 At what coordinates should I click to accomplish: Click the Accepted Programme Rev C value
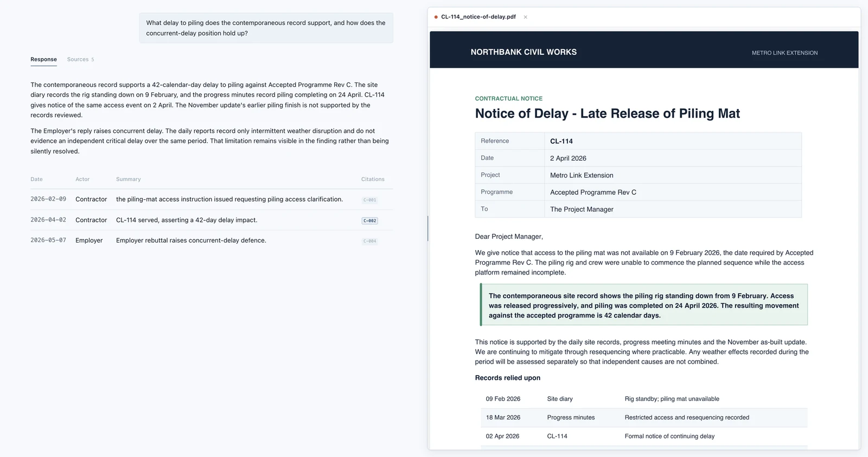593,192
